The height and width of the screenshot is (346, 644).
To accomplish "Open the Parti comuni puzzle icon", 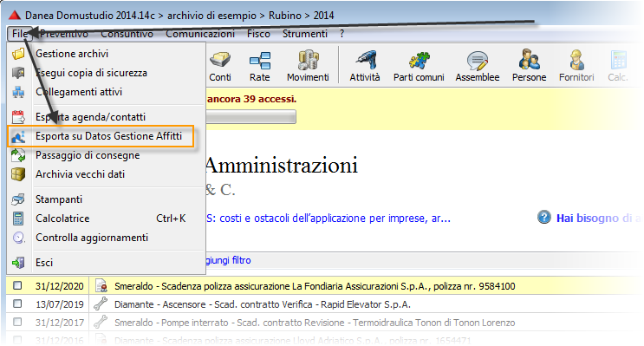I will 419,61.
